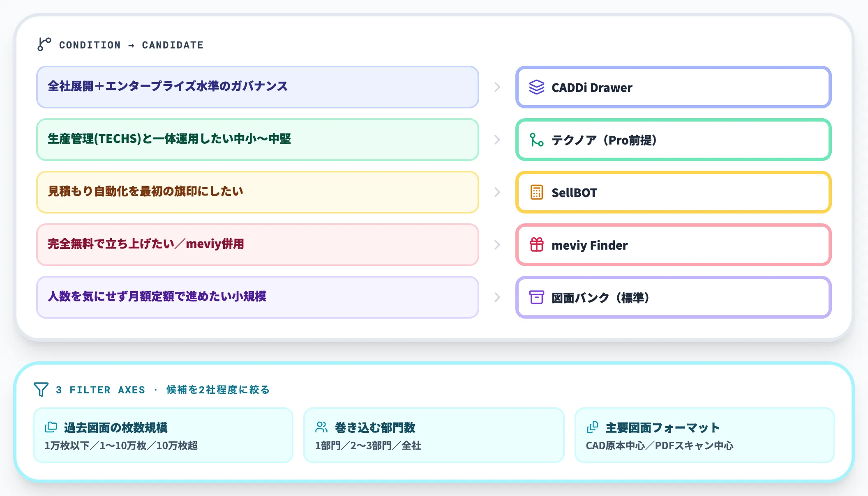Click the files icon beside 主要図面フォーマット
Screen dimensions: 868x496
(x=592, y=427)
